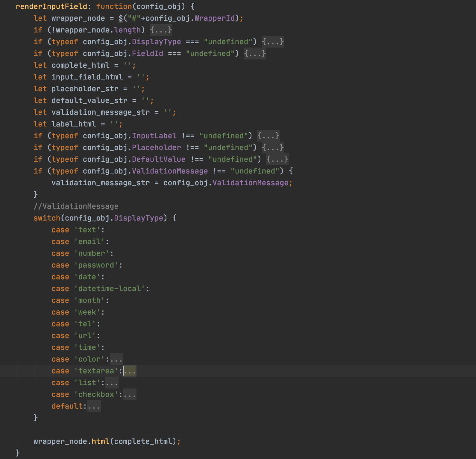The height and width of the screenshot is (459, 476).
Task: Click the function's final closing brace
Action: click(18, 453)
